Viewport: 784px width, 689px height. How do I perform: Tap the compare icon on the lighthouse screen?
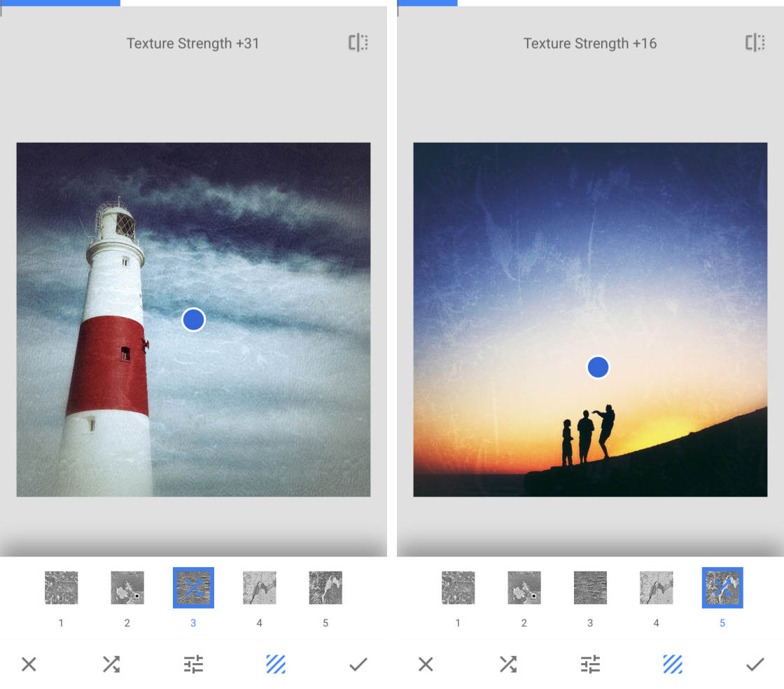coord(358,43)
